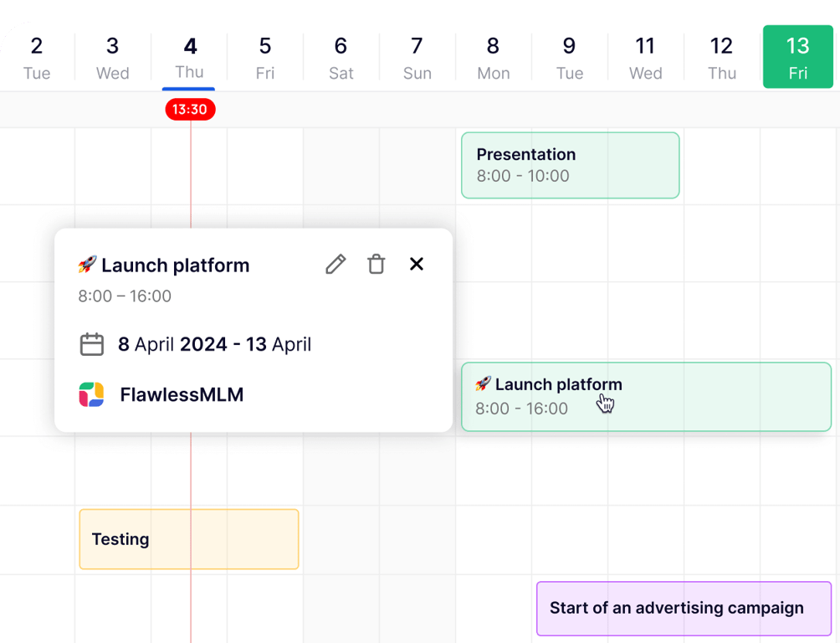Close the Launch platform popup
The width and height of the screenshot is (840, 643).
click(x=417, y=265)
